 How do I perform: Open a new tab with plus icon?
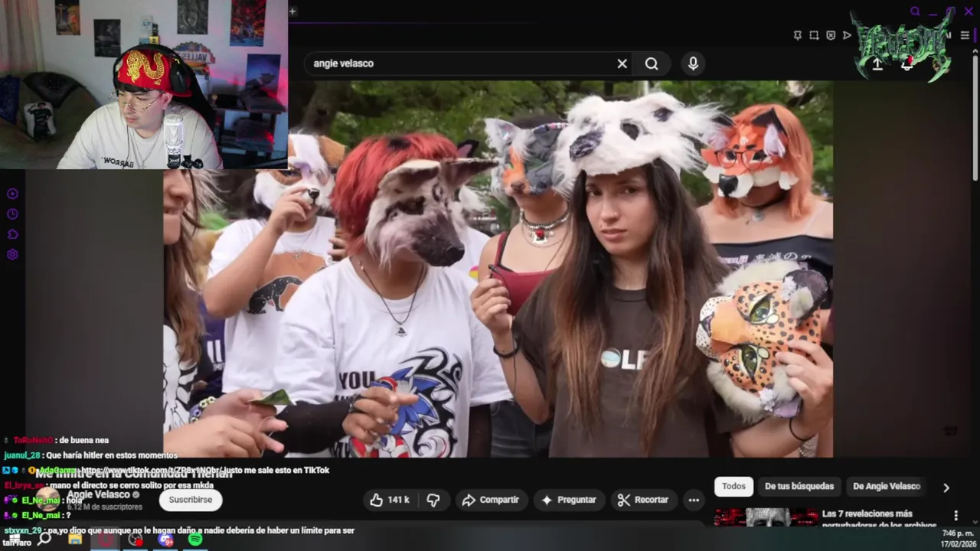[x=292, y=11]
